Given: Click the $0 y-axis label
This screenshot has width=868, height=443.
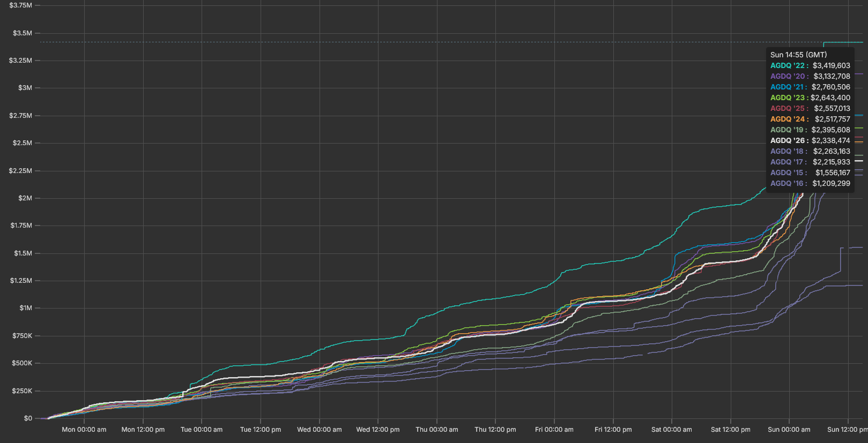Looking at the screenshot, I should click(28, 418).
